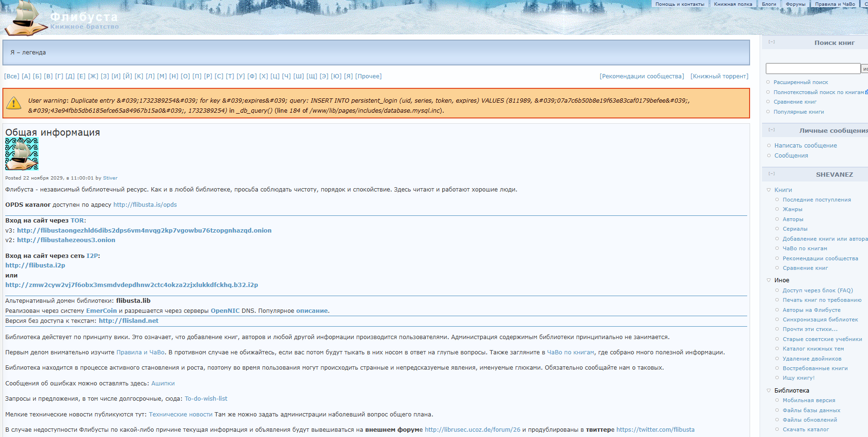
Task: Switch to the Блоги tab
Action: pyautogui.click(x=769, y=4)
